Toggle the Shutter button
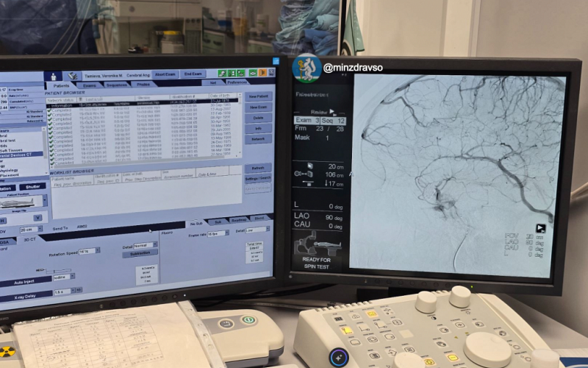Image resolution: width=588 pixels, height=368 pixels. [32, 187]
